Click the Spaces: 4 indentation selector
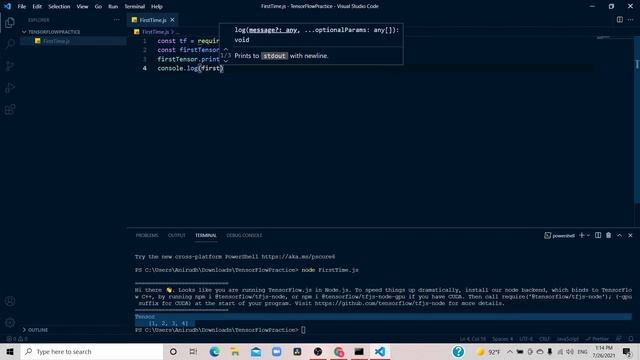This screenshot has height=360, width=640. coord(502,339)
